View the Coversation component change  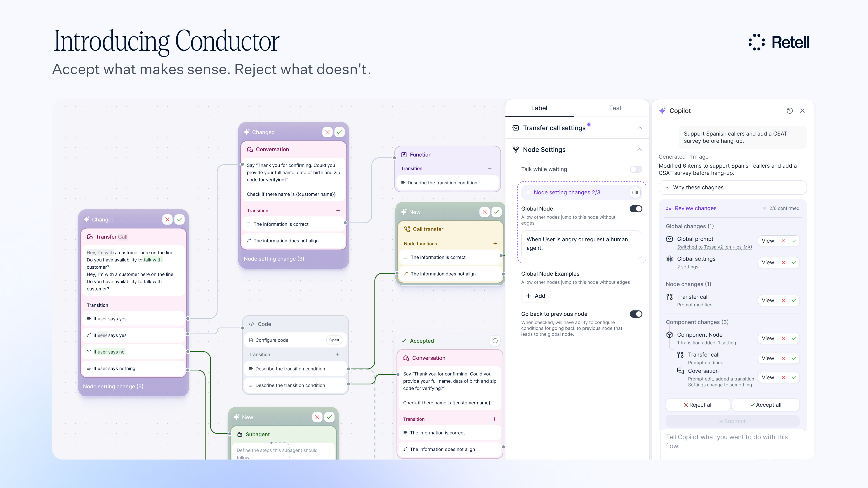click(x=768, y=378)
